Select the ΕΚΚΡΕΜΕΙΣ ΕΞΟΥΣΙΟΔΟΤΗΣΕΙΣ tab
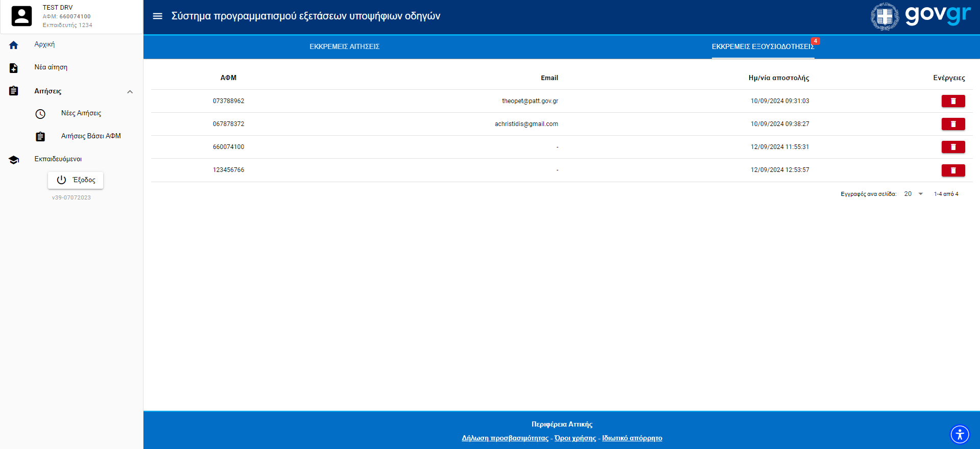The image size is (980, 449). (x=762, y=46)
